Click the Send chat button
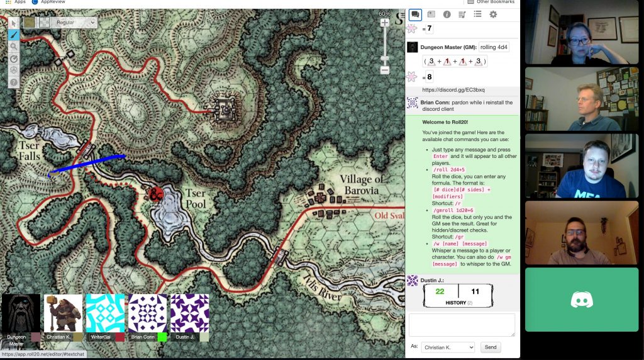The width and height of the screenshot is (644, 360). tap(491, 347)
